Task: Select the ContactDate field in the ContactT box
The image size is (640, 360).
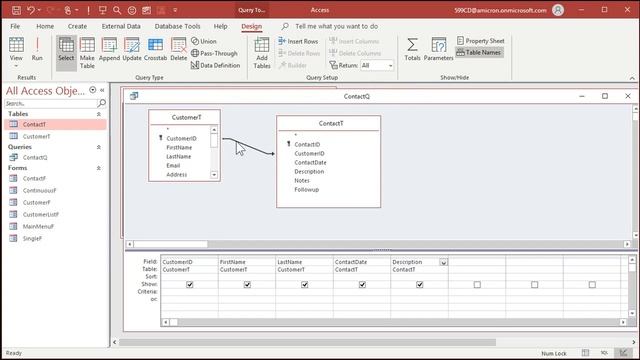Action: coord(310,162)
